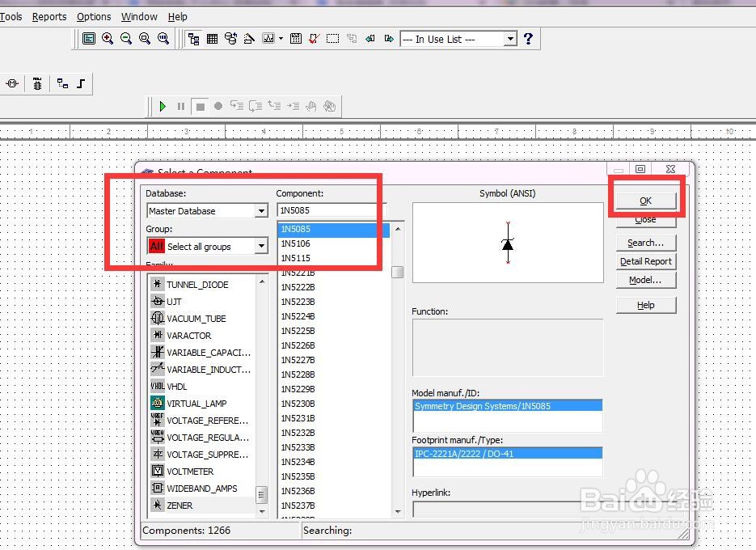Start simulation with green run arrow

pyautogui.click(x=163, y=106)
